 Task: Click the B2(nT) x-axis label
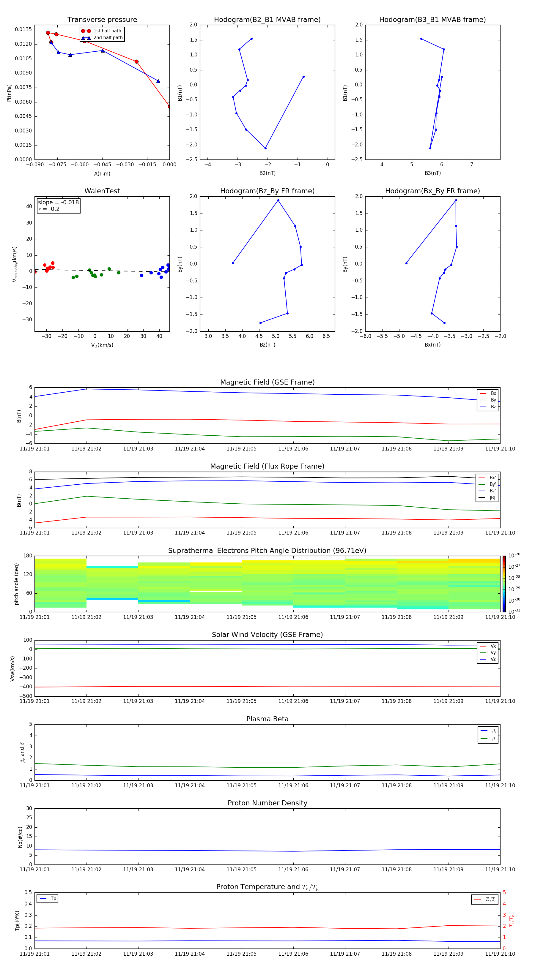point(267,173)
